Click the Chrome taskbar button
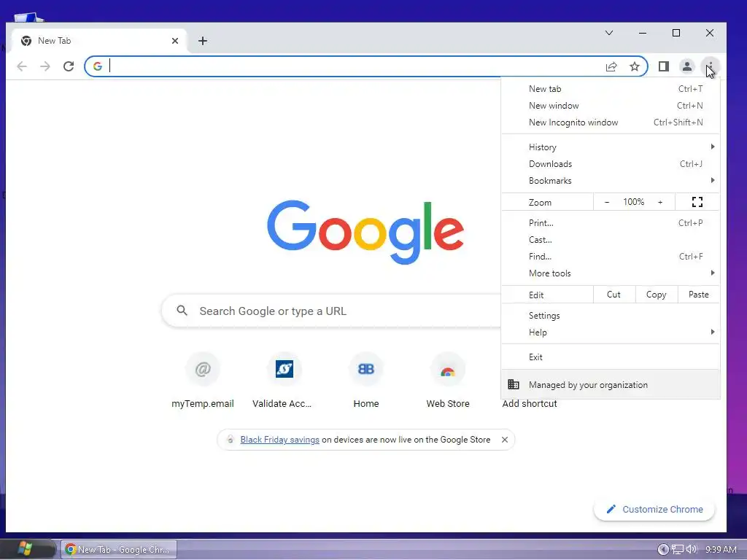This screenshot has height=560, width=747. [x=119, y=550]
